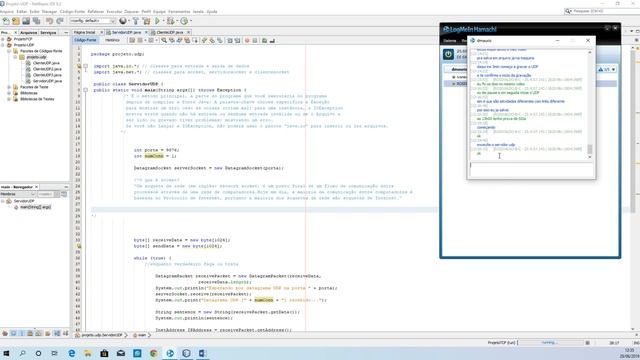Click the Find Selection magnifier in editor toolbar

click(x=164, y=40)
